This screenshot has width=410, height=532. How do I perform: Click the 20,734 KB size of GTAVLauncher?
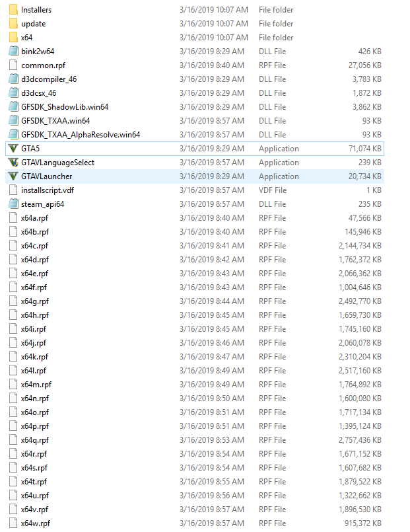pos(365,176)
